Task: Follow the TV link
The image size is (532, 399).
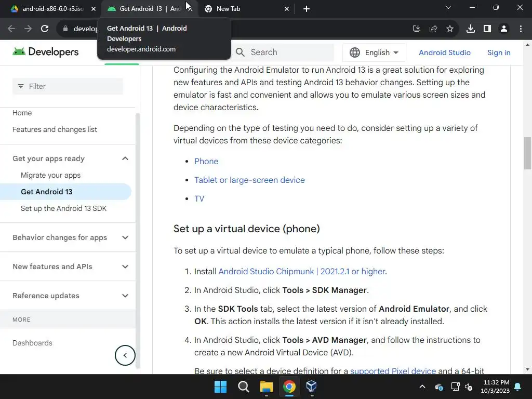Action: 199,198
